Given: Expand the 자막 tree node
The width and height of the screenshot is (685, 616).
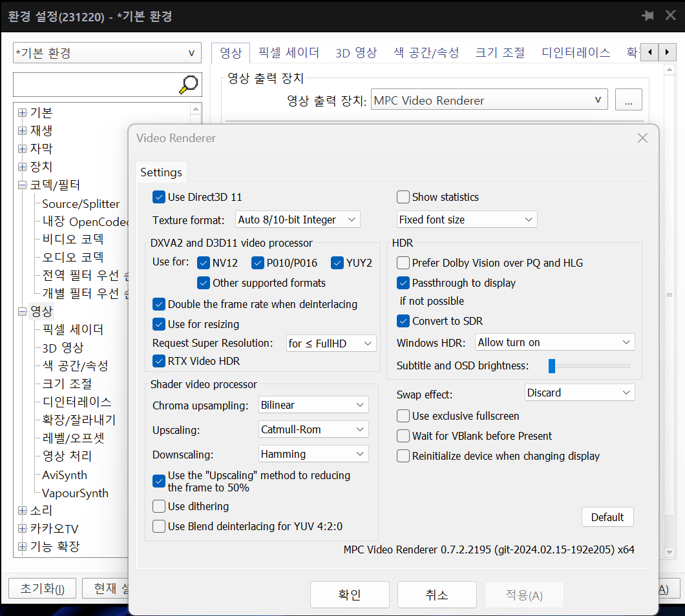Looking at the screenshot, I should (x=22, y=149).
